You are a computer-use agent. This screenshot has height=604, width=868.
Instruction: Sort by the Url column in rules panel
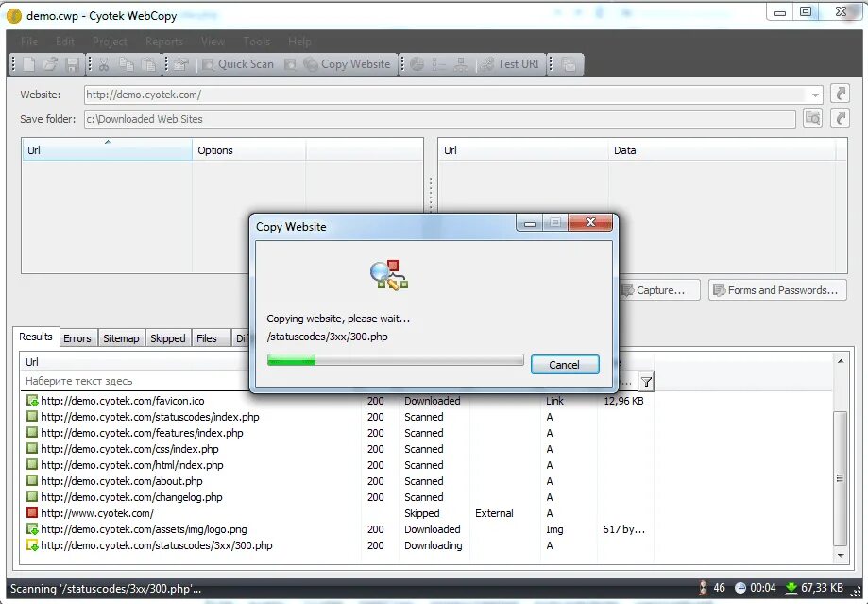click(107, 150)
